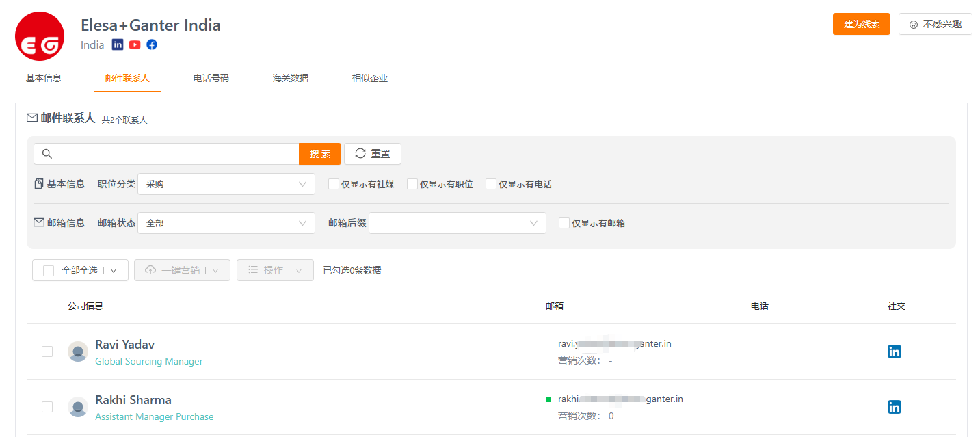Check the 仅显示有职位 checkbox
The image size is (980, 437).
(x=412, y=184)
